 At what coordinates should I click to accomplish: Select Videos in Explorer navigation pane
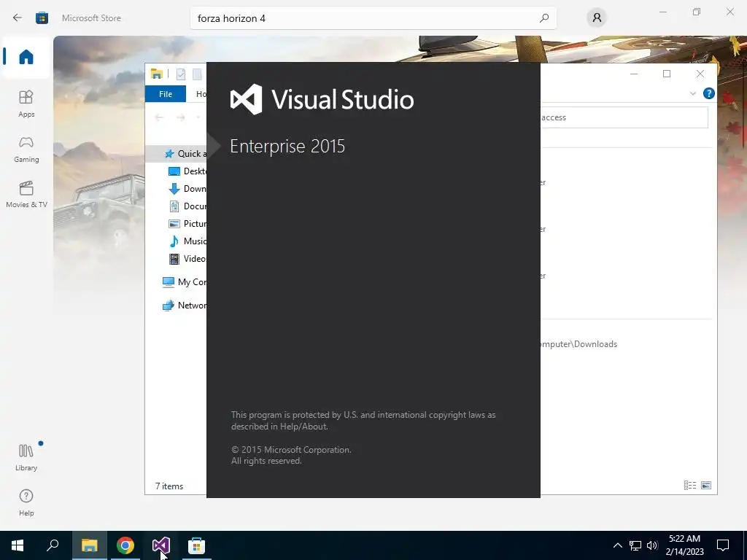coord(187,259)
